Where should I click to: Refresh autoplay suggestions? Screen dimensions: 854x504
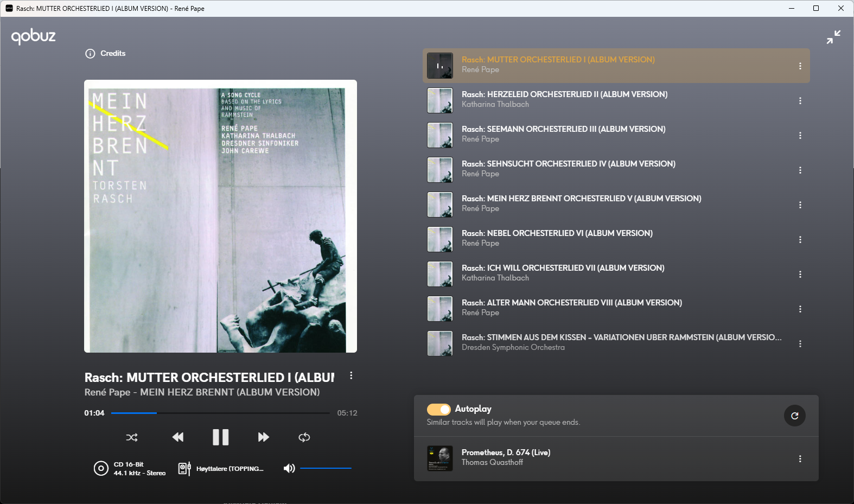[x=795, y=416]
